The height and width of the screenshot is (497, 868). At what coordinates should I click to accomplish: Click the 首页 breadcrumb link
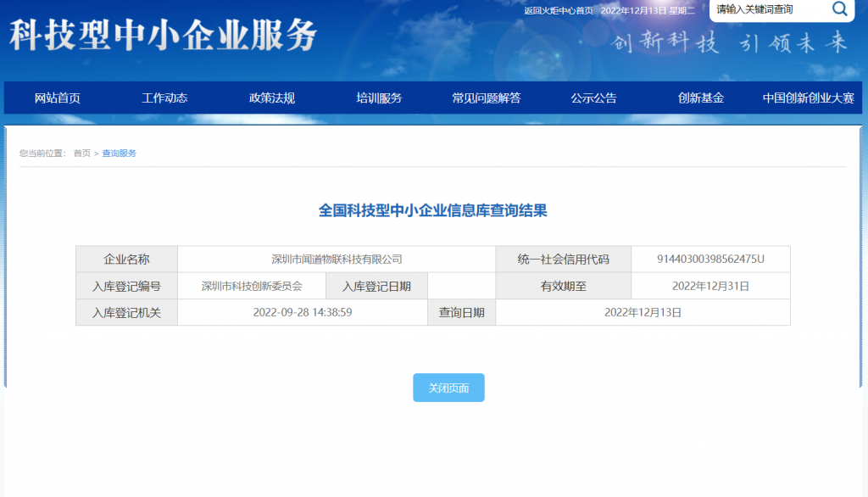(x=82, y=154)
